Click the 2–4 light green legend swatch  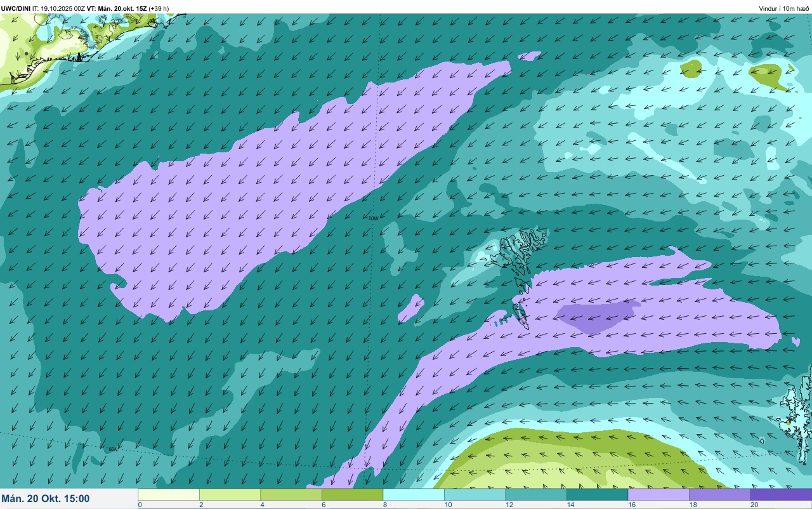pos(230,494)
